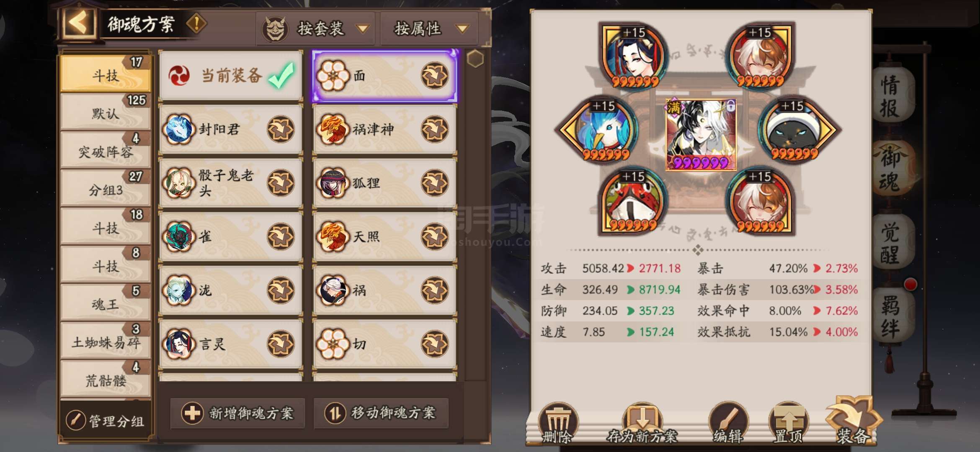Tap the center shikigami portrait thumbnail

point(701,135)
